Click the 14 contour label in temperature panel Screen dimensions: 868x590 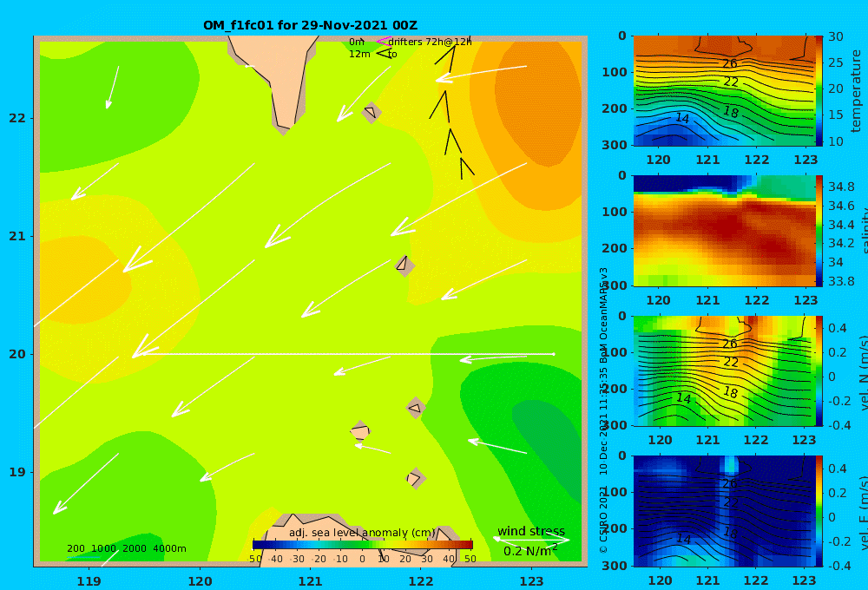(682, 118)
